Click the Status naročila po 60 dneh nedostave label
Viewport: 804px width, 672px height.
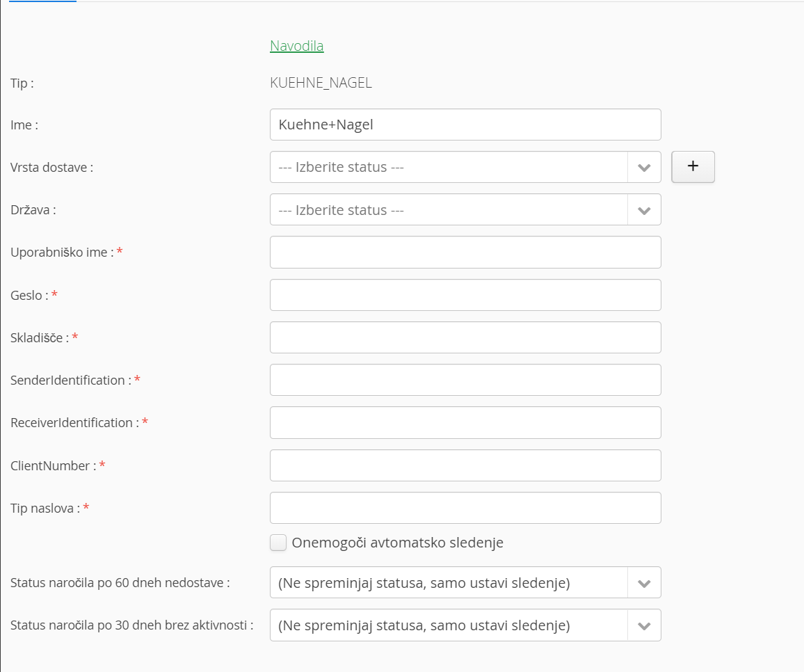[x=120, y=583]
